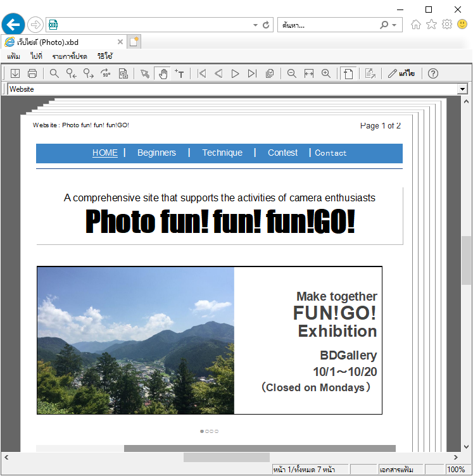
Task: Open the Tools gear icon
Action: pyautogui.click(x=447, y=24)
